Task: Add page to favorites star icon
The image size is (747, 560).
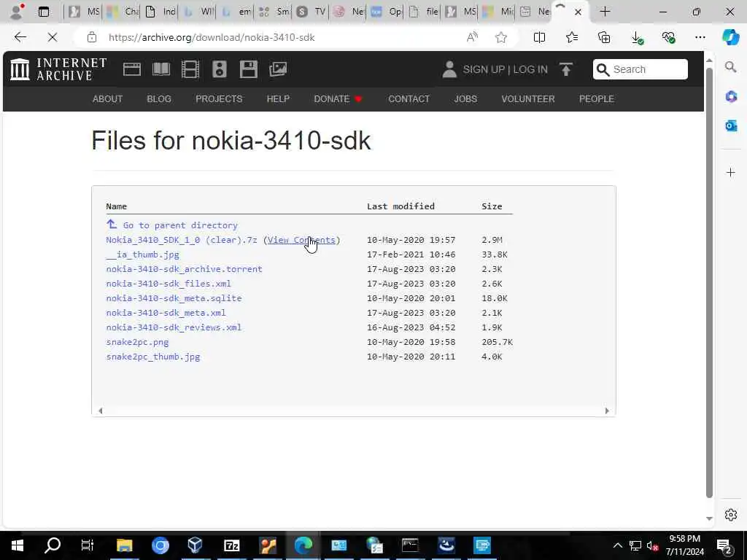Action: 500,37
